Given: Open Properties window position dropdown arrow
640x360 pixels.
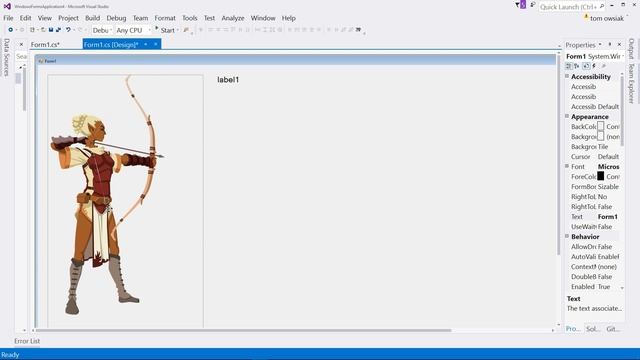Looking at the screenshot, I should tap(600, 44).
